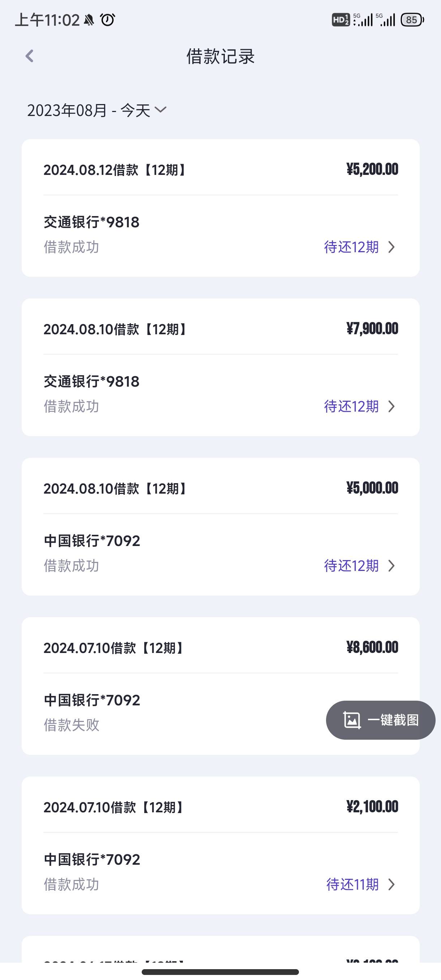
Task: Tap the muted bell status icon
Action: [x=89, y=20]
